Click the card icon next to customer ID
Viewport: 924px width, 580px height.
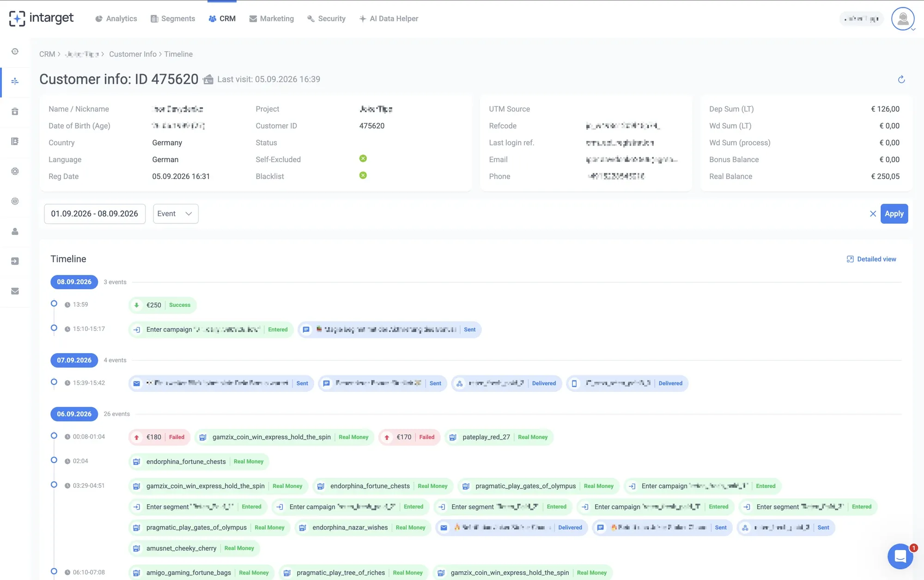tap(208, 79)
